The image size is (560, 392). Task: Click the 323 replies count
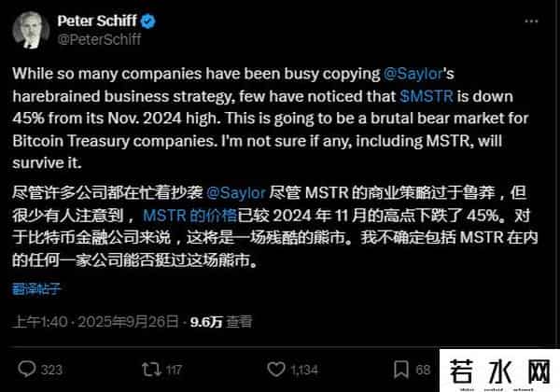point(52,369)
